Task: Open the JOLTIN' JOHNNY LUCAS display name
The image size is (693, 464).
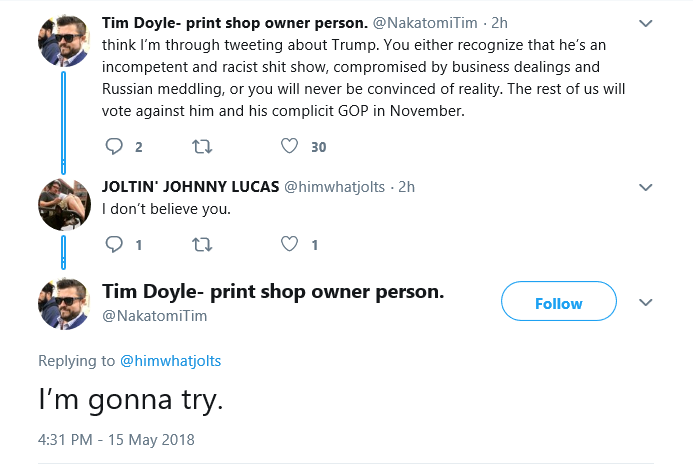Action: pyautogui.click(x=190, y=187)
